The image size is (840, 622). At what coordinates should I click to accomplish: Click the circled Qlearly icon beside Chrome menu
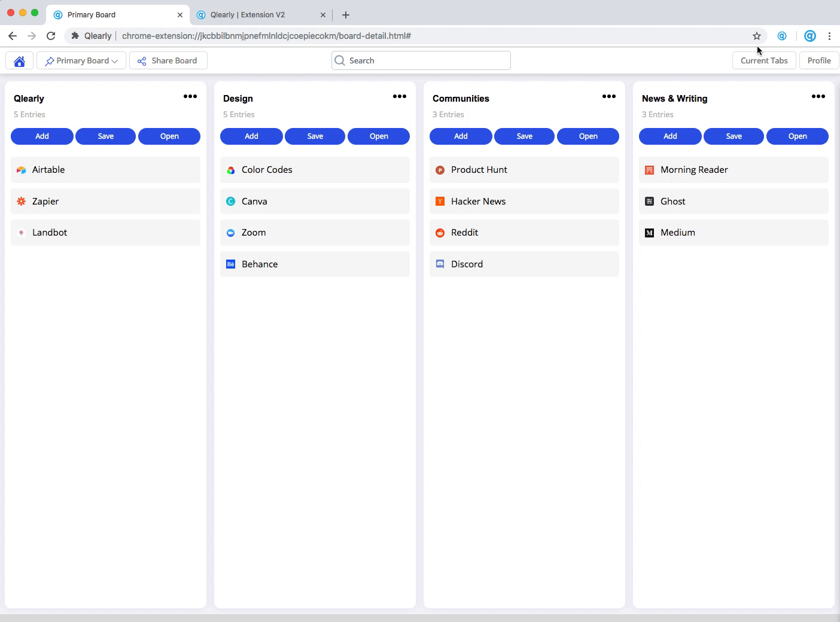point(810,36)
